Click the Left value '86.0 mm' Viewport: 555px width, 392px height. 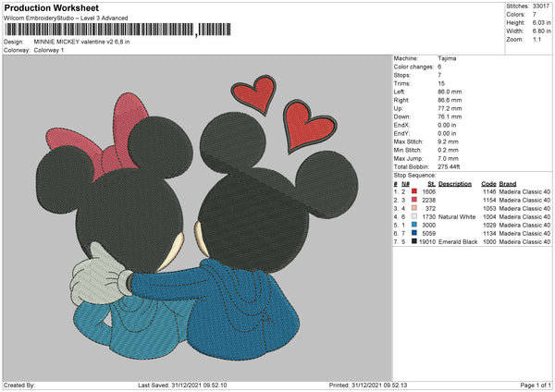450,92
